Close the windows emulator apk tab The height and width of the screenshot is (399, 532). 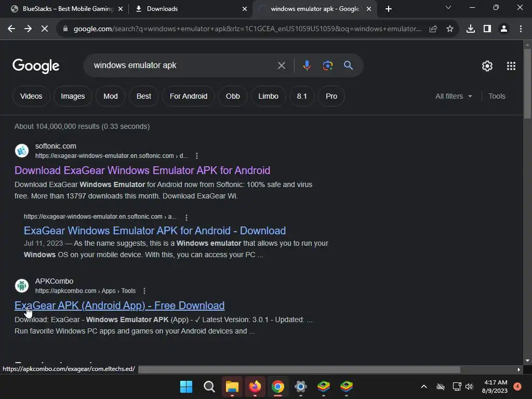point(369,9)
